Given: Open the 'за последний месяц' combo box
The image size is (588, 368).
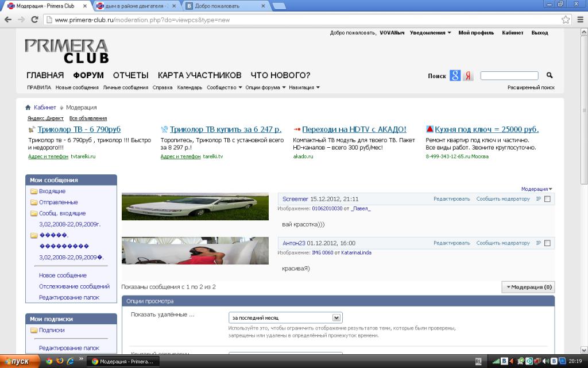Looking at the screenshot, I should [285, 317].
